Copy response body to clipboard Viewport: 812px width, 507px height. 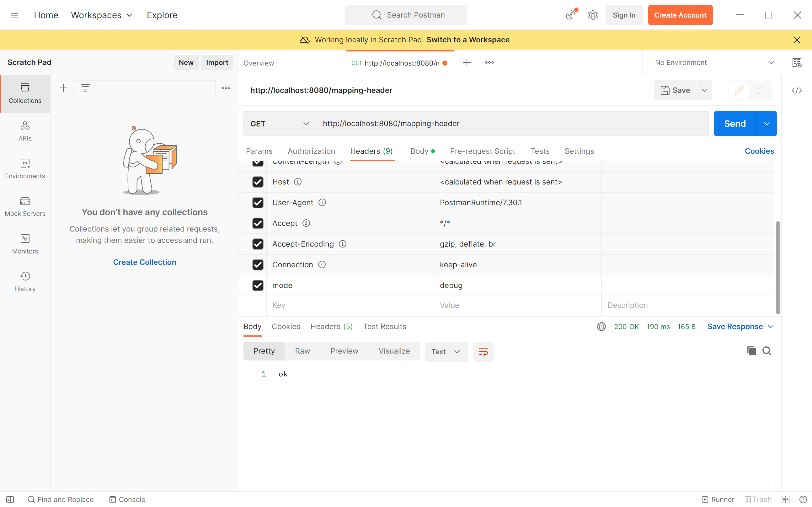click(x=752, y=351)
